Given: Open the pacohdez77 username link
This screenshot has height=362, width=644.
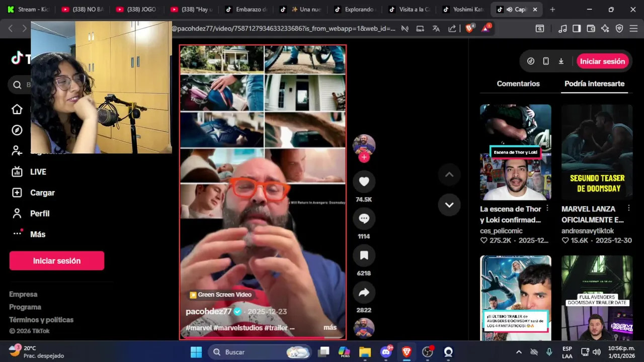Looking at the screenshot, I should click(x=208, y=311).
